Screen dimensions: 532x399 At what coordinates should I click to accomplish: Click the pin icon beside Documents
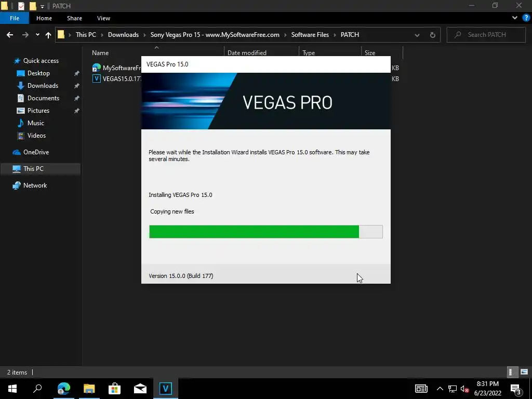tap(77, 98)
